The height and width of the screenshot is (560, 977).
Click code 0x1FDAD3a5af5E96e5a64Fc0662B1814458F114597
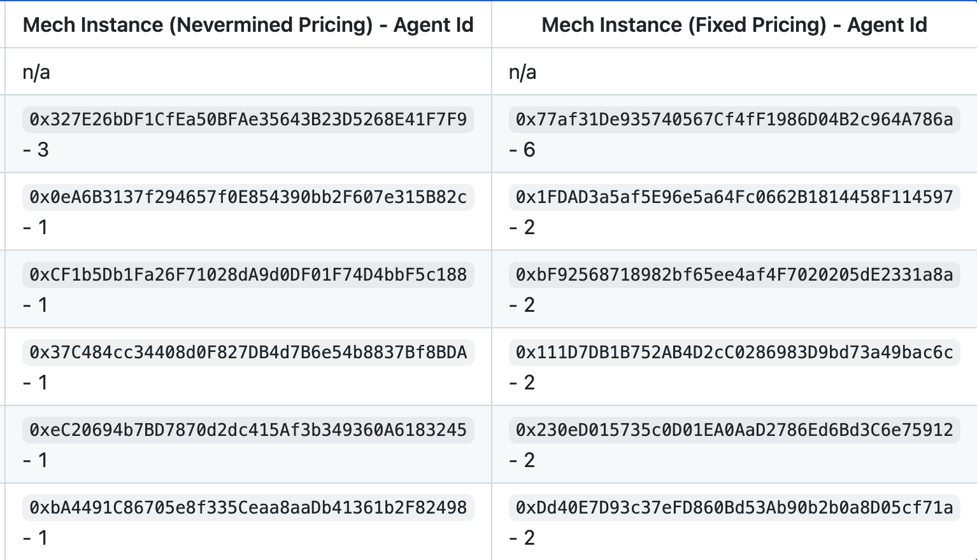tap(734, 197)
